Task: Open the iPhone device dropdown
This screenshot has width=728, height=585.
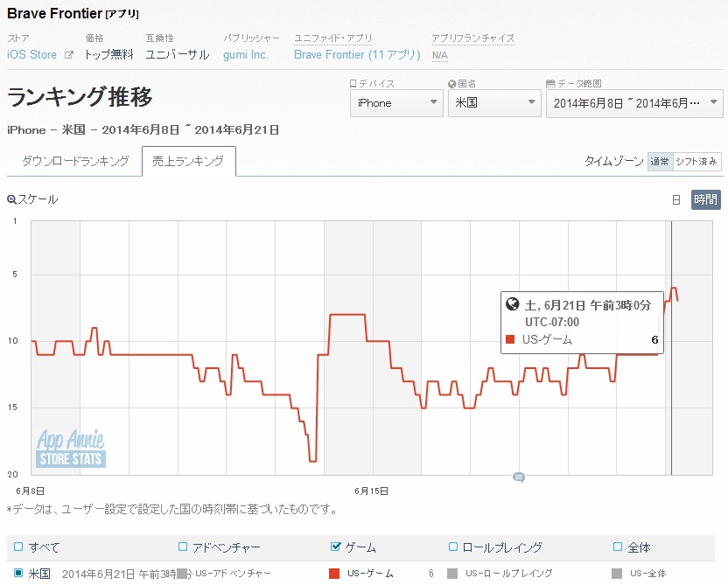Action: pyautogui.click(x=396, y=103)
